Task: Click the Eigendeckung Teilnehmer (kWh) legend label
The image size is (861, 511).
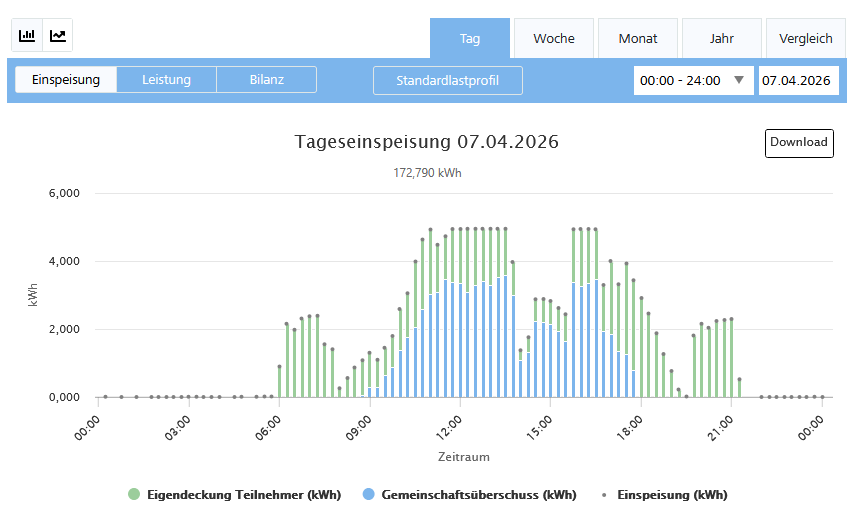Action: point(245,494)
